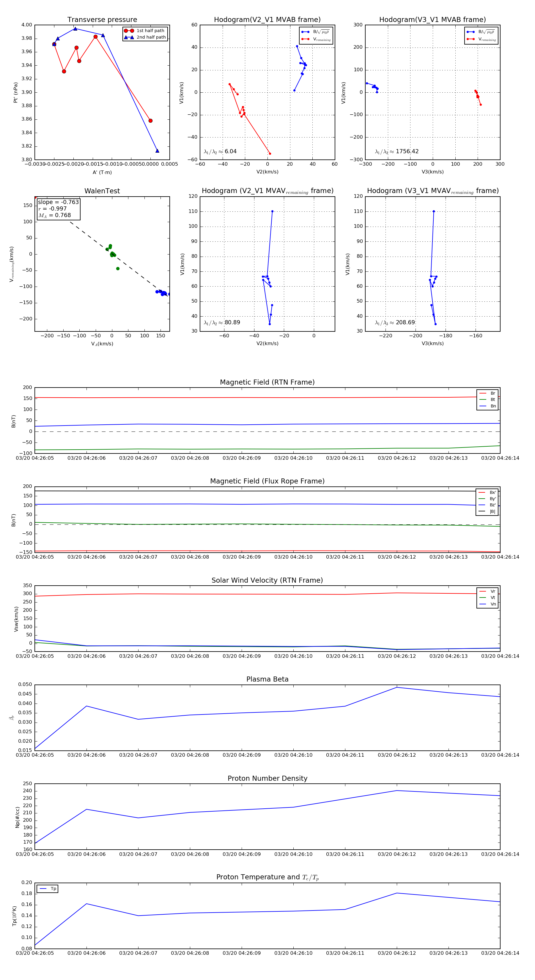535x980 pixels.
Task: Select the "By'" legend entry
Action: pos(487,499)
